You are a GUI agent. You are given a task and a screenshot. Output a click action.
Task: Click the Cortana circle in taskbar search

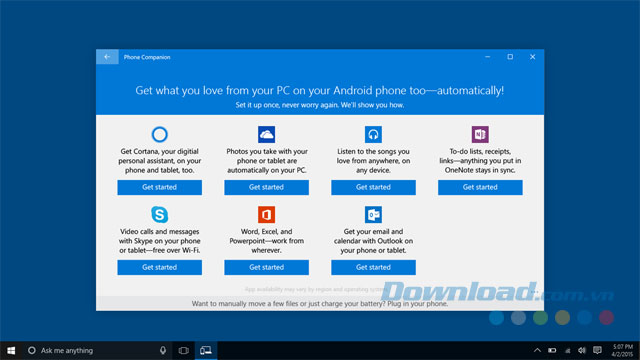point(31,351)
